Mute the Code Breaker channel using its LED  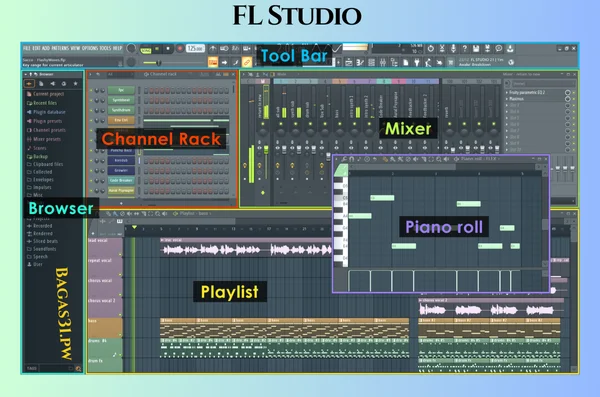[91, 180]
